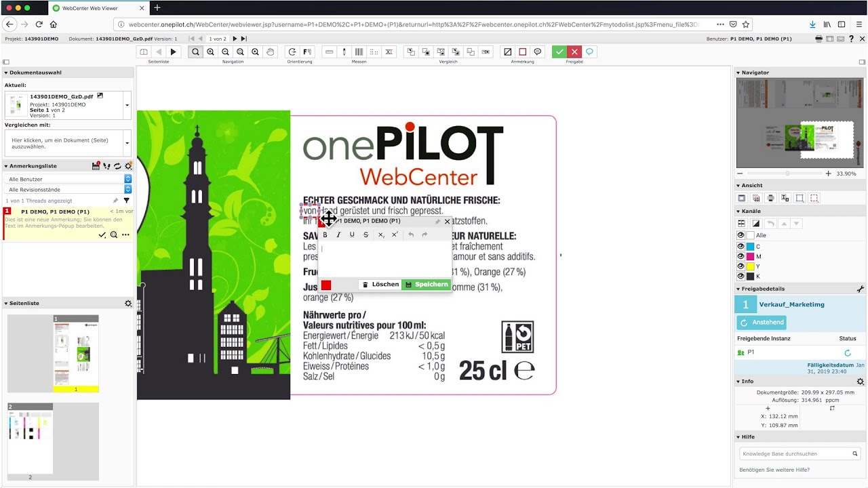Viewport: 868px width, 488px height.
Task: Click the rotate view icon in Orientierung
Action: tap(292, 52)
